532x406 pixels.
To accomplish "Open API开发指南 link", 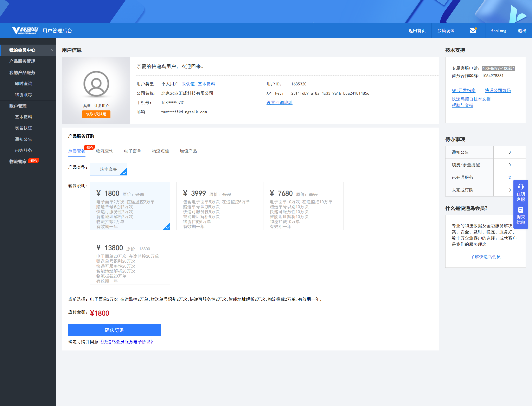I will pyautogui.click(x=464, y=90).
